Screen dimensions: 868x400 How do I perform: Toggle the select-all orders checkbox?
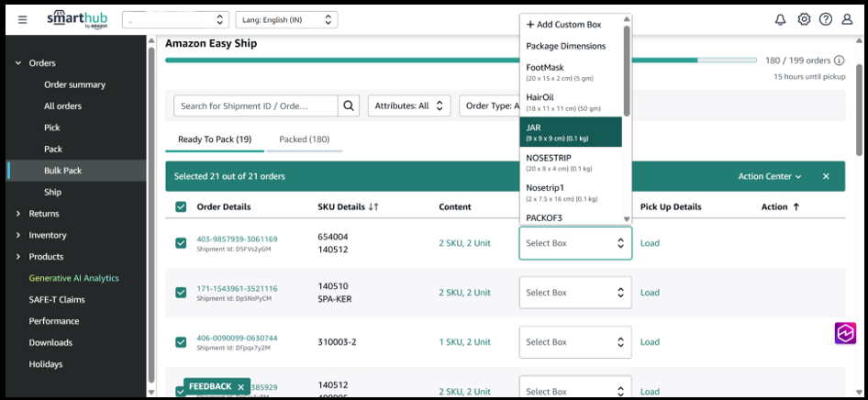(x=181, y=207)
